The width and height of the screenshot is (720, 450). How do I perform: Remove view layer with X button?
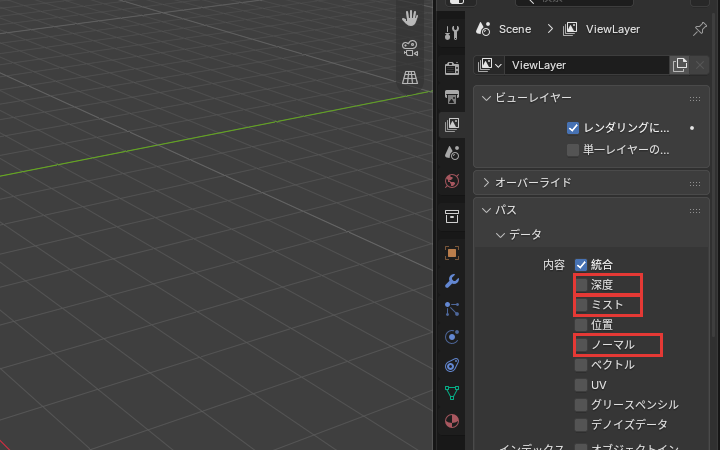coord(699,65)
